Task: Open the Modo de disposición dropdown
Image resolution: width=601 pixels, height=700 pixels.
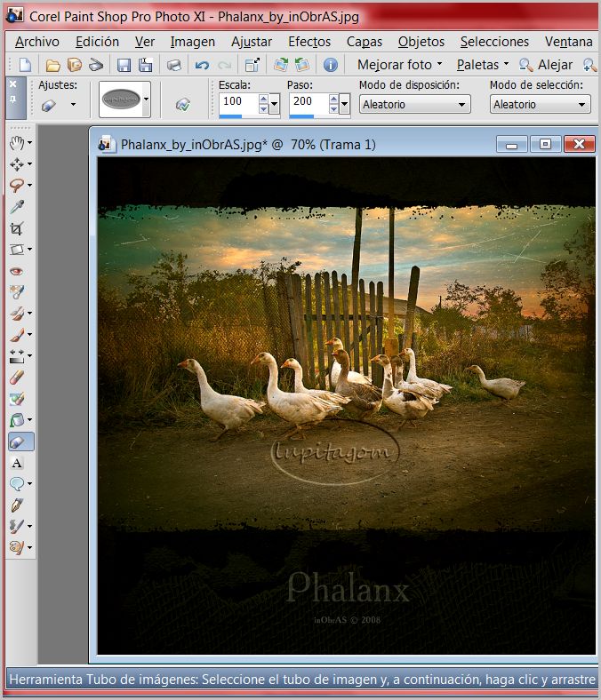Action: point(462,105)
